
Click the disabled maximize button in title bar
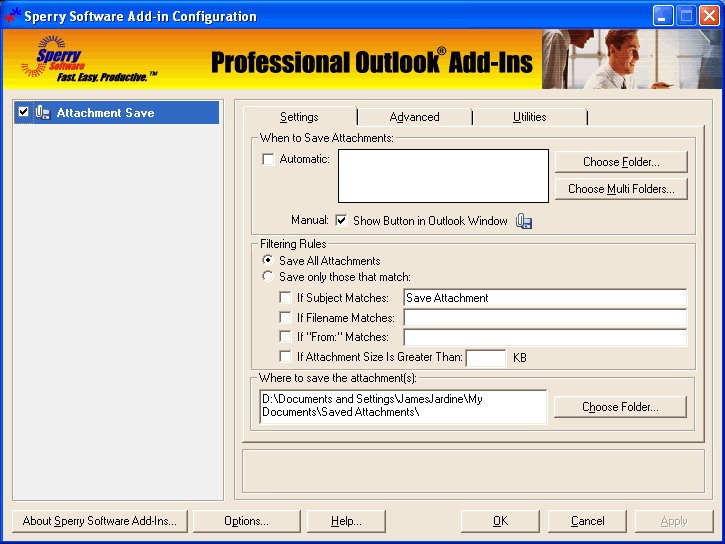(686, 16)
